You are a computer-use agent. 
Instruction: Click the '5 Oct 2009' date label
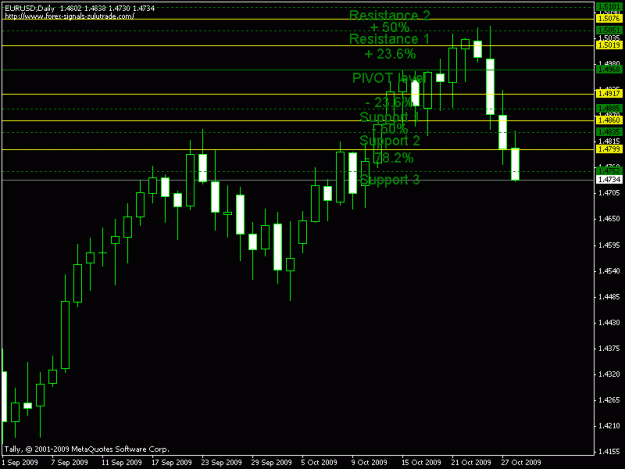click(319, 462)
